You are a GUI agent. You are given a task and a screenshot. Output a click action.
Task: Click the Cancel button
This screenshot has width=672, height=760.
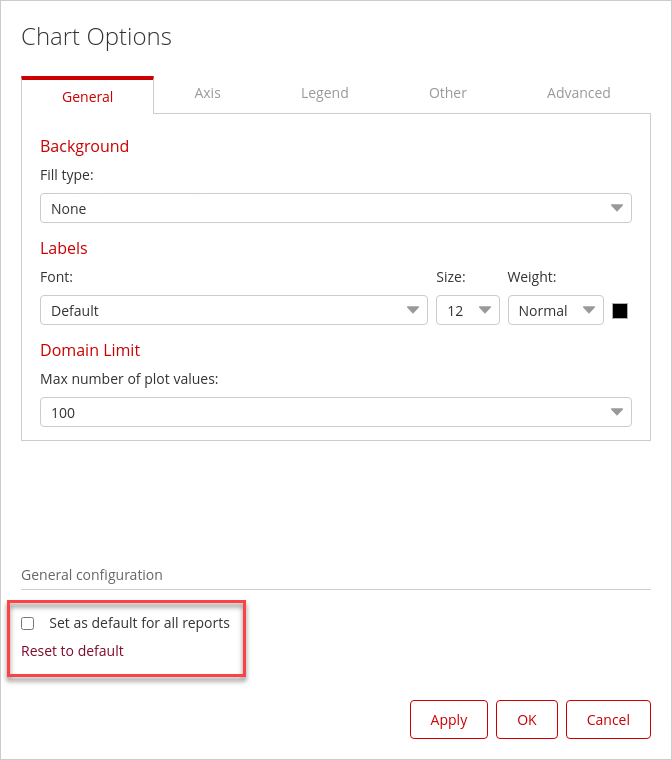[x=608, y=719]
